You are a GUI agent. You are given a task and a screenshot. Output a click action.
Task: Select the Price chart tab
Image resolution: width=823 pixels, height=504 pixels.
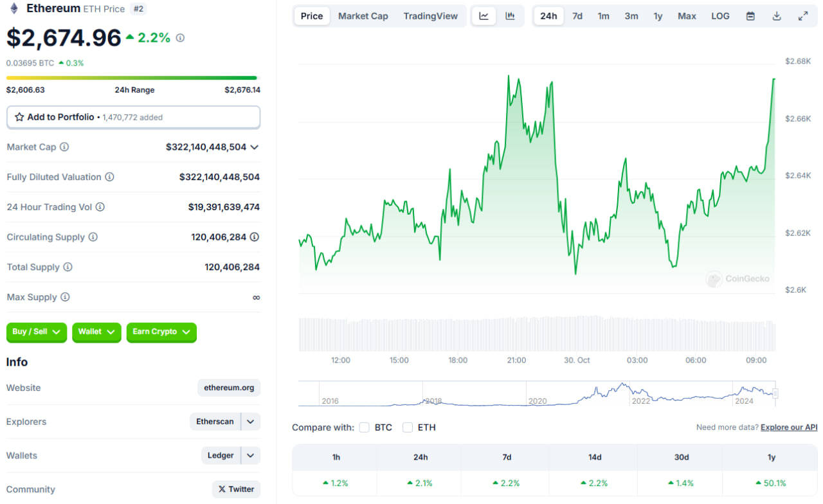tap(312, 16)
